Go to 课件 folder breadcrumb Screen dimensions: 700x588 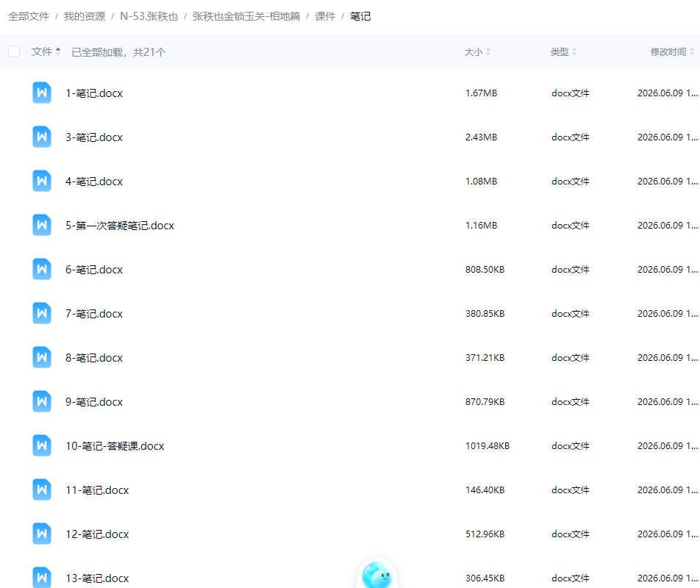point(325,16)
